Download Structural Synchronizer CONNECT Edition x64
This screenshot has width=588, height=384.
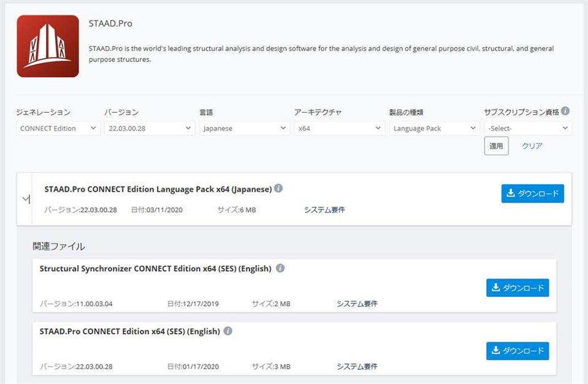pyautogui.click(x=517, y=288)
